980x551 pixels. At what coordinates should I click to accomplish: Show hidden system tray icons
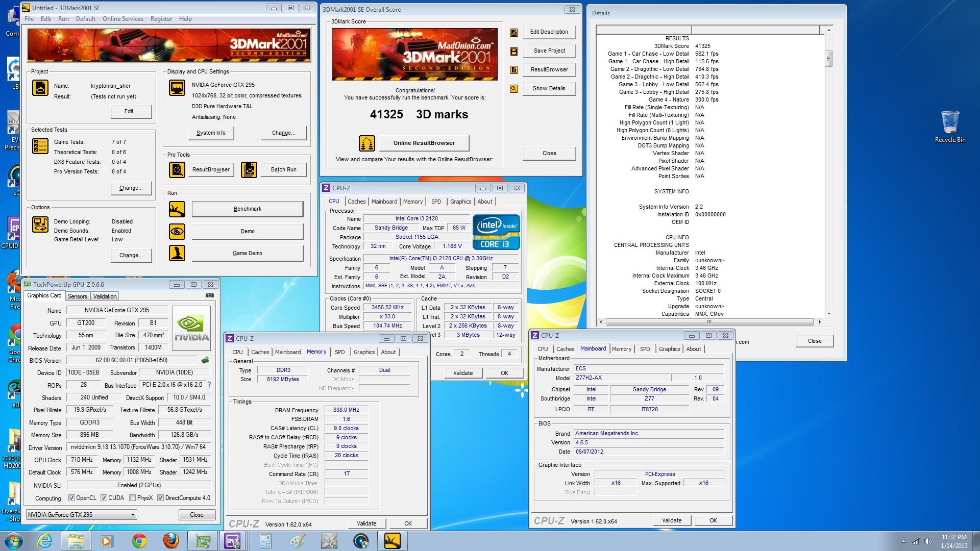[x=903, y=541]
